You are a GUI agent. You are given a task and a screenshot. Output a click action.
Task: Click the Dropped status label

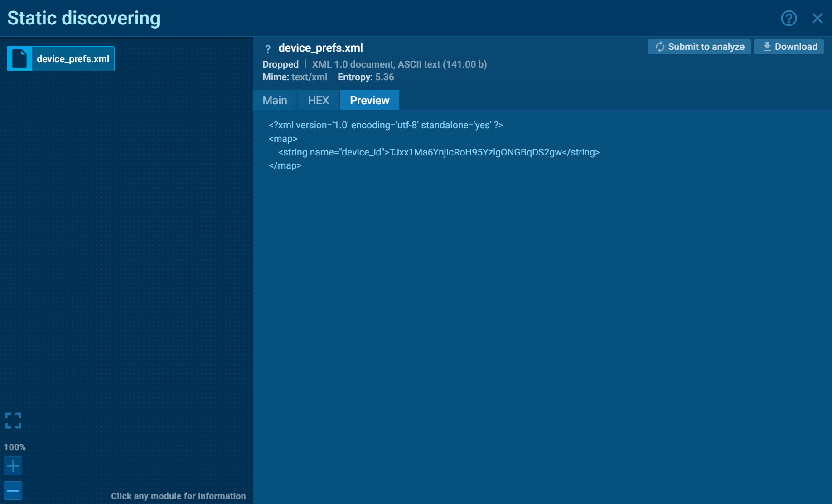[280, 64]
